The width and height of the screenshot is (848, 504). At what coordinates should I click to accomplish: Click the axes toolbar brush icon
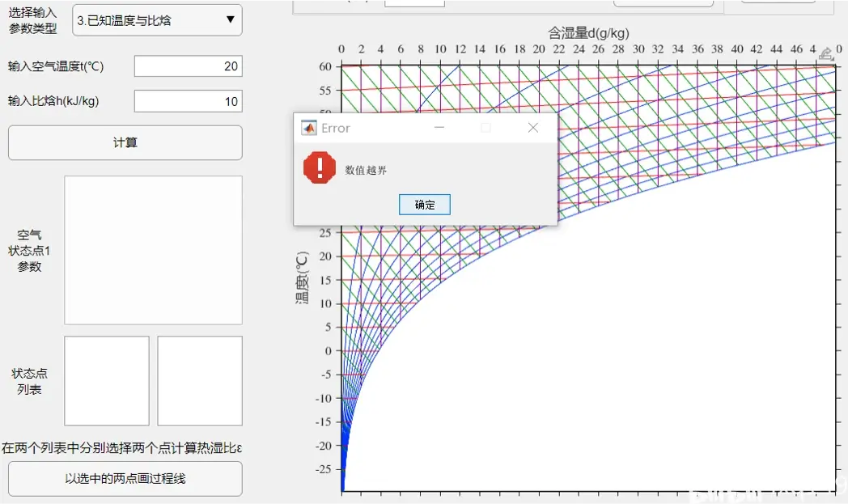click(825, 54)
